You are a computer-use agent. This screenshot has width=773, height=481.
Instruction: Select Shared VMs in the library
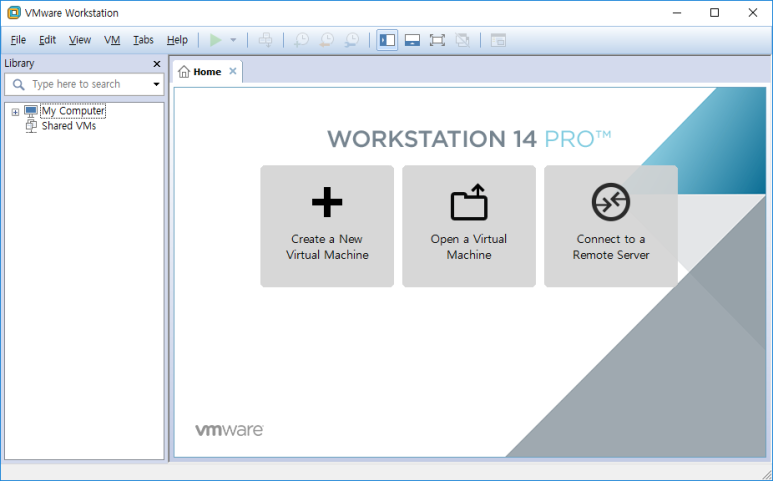[x=69, y=126]
